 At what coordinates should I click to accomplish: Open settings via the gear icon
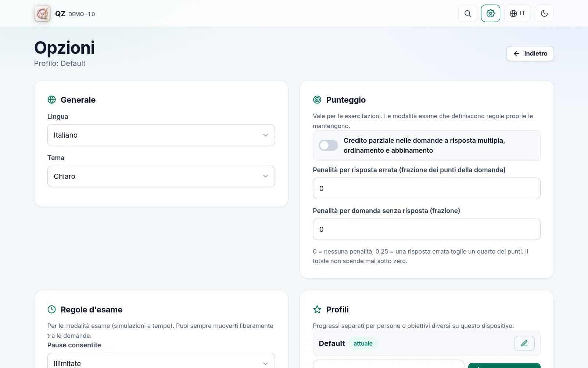point(490,14)
